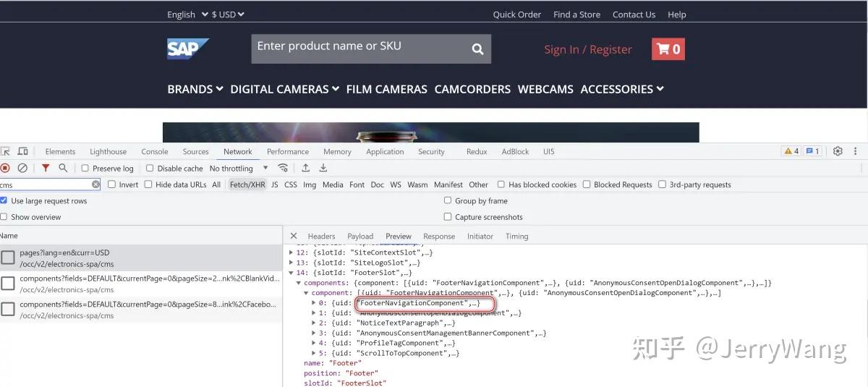Screen dimensions: 868x387
Task: Open network conditions wifi icon
Action: point(283,168)
